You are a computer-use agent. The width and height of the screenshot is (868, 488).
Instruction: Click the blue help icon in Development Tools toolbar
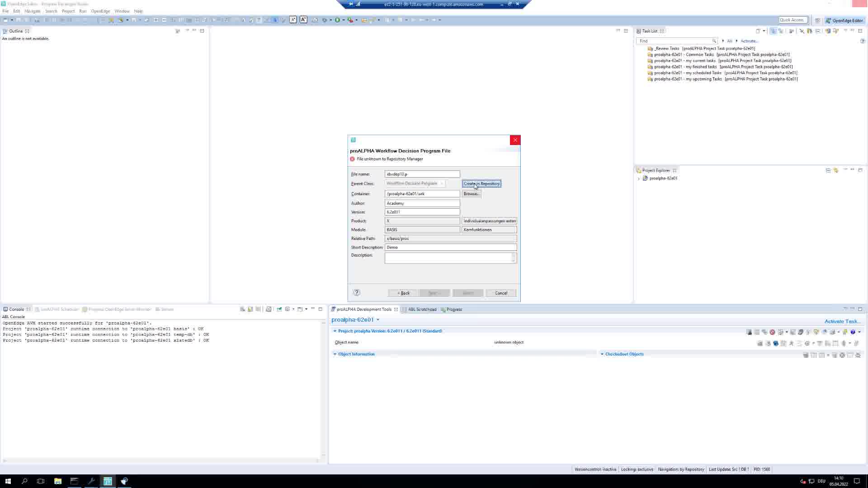[x=853, y=332]
